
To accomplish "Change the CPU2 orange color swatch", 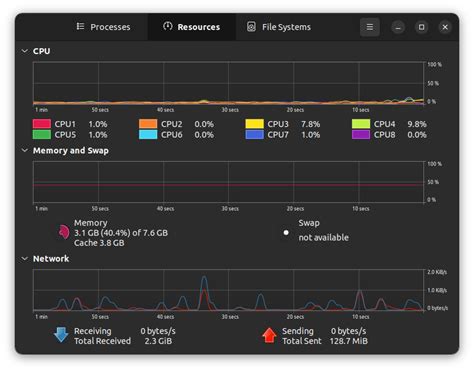I will [148, 124].
